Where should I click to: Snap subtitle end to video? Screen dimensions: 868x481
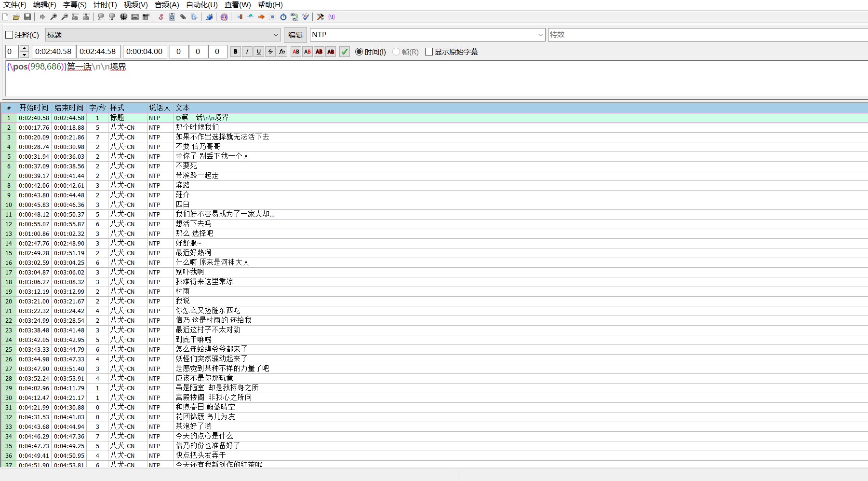pos(112,17)
